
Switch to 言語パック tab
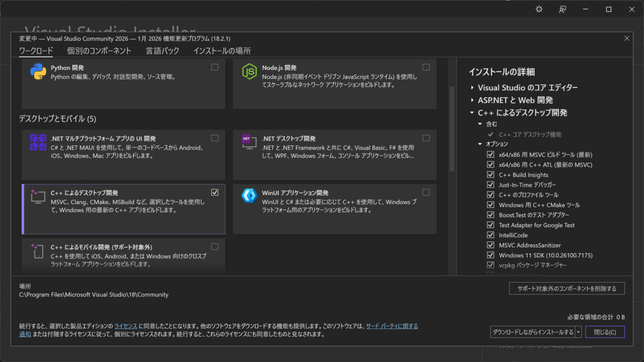[162, 51]
